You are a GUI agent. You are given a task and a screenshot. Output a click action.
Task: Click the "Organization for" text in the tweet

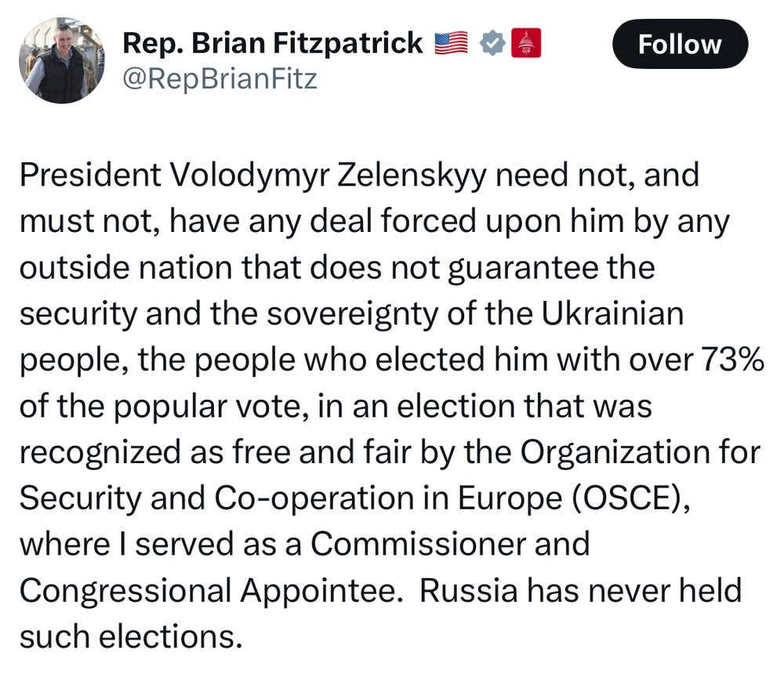[641, 452]
